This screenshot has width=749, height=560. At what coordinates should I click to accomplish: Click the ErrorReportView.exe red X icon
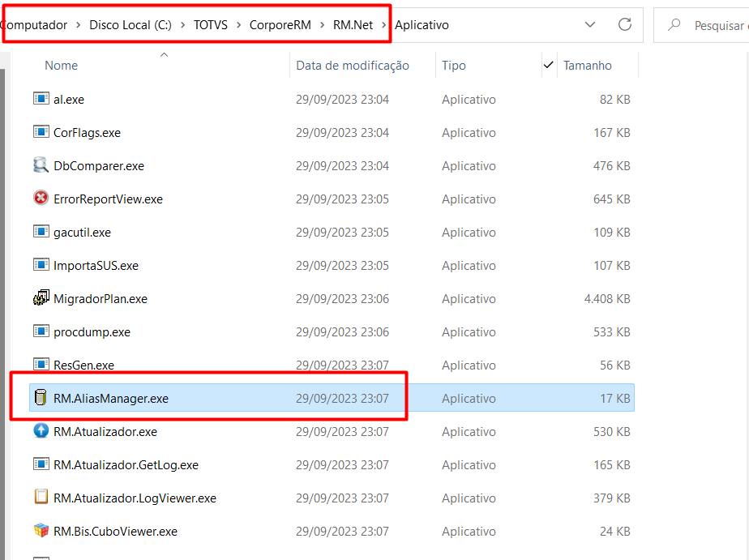pos(41,198)
